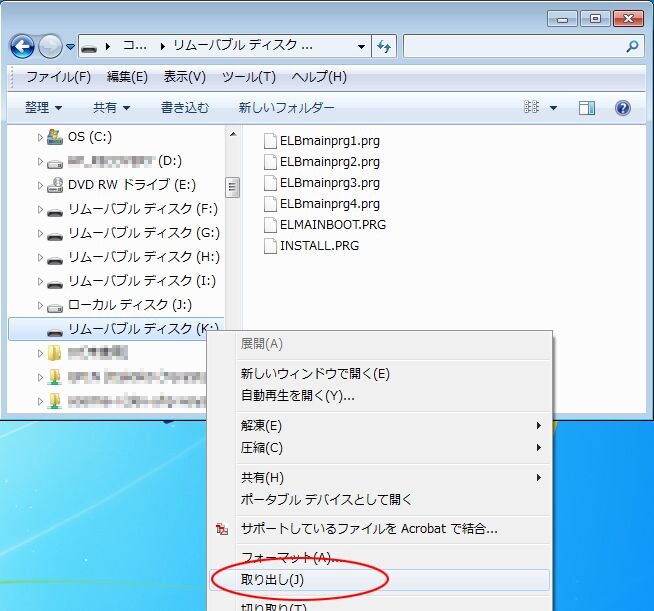Click the refresh button beside address bar
654x611 pixels.
[384, 46]
